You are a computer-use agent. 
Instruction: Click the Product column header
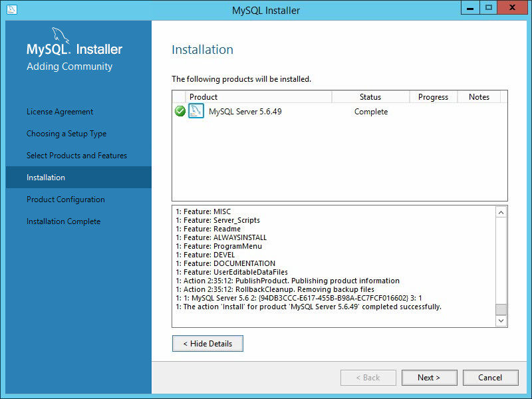point(259,97)
